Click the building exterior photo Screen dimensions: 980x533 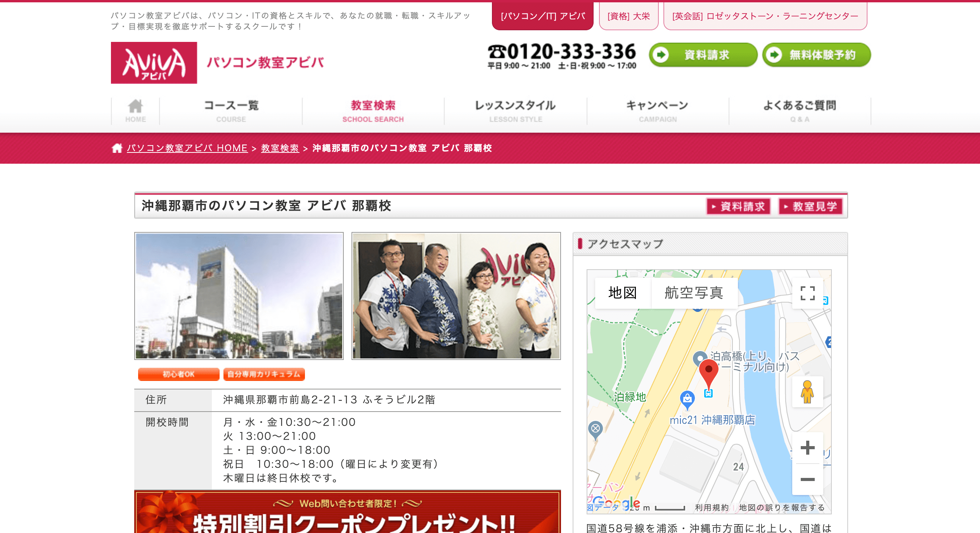pos(239,296)
